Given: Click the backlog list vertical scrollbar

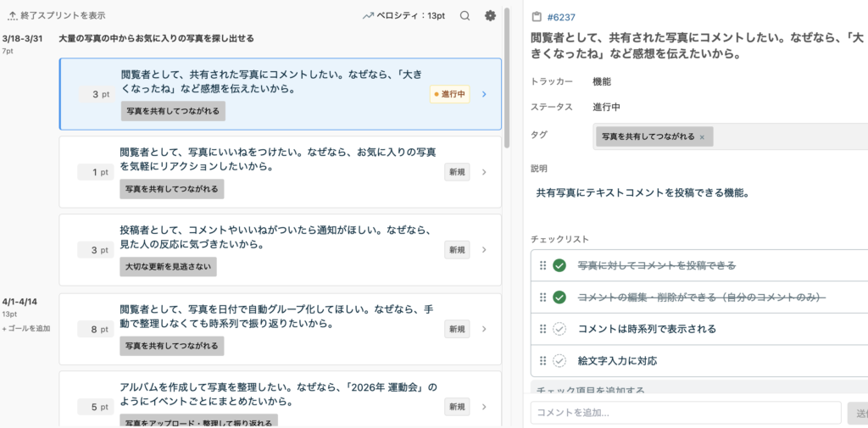Looking at the screenshot, I should pyautogui.click(x=507, y=76).
